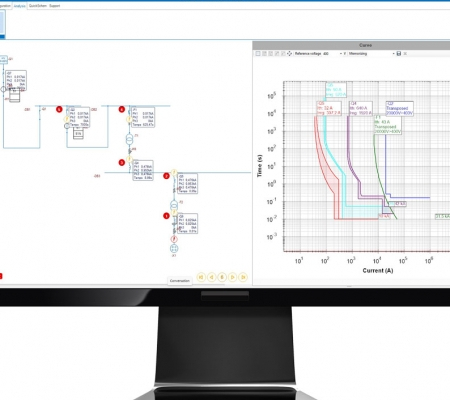Click the DB2 busbar label

coord(94,109)
